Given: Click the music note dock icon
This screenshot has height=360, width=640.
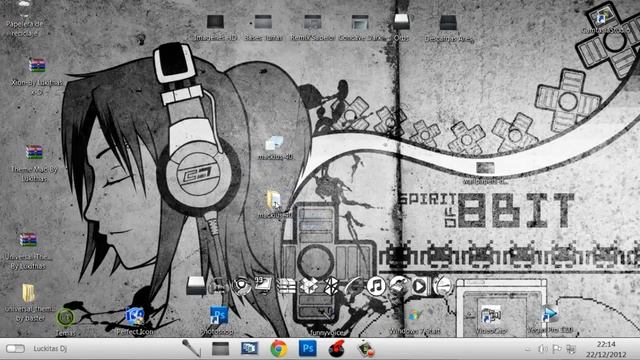Looking at the screenshot, I should (x=376, y=286).
